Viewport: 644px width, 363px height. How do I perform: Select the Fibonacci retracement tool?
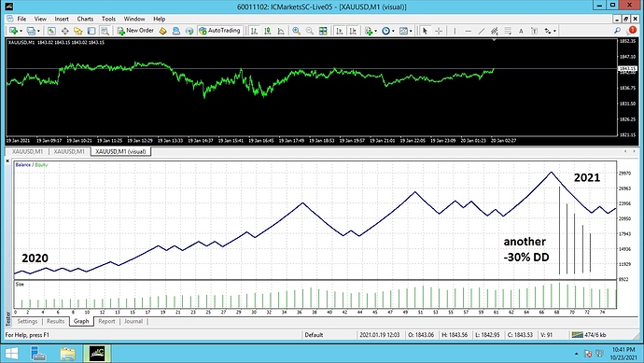pyautogui.click(x=508, y=31)
